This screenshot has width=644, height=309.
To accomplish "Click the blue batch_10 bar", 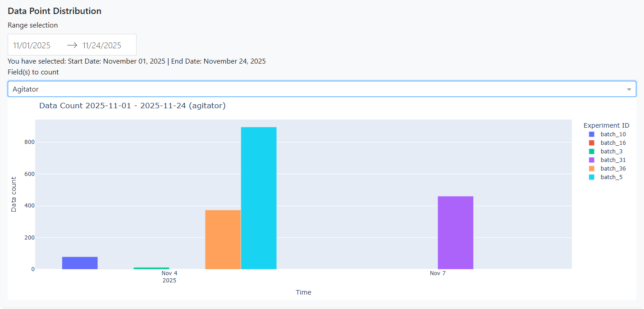I will [80, 263].
